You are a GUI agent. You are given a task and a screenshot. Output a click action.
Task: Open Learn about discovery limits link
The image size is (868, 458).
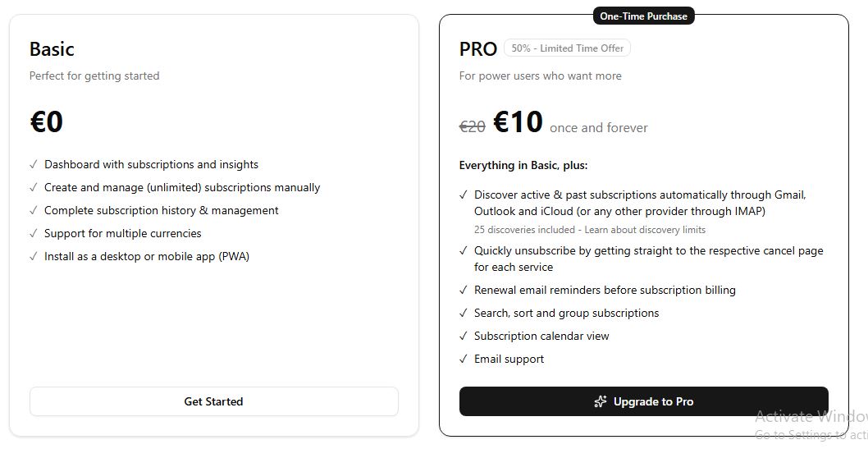[645, 230]
